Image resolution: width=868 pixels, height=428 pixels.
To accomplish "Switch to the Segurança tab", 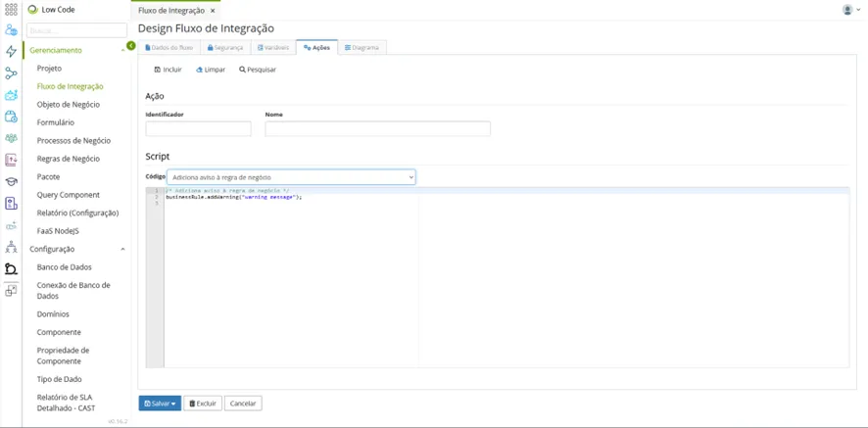I will click(225, 48).
